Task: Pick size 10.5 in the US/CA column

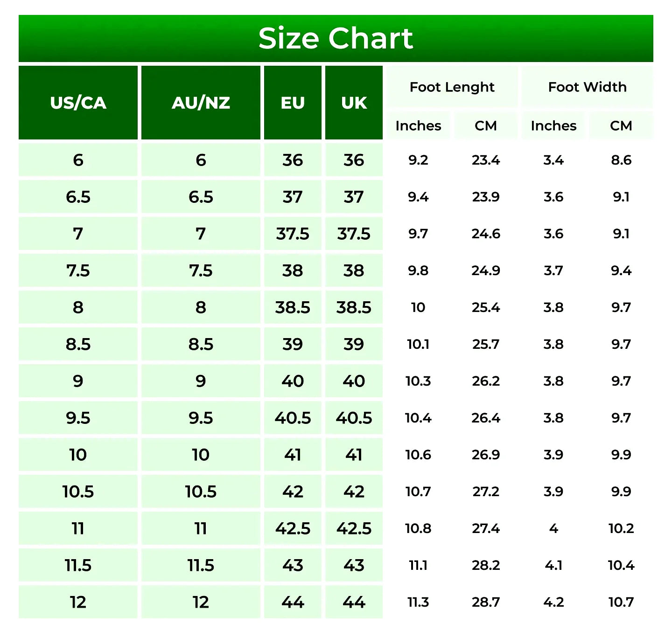Action: pyautogui.click(x=78, y=492)
